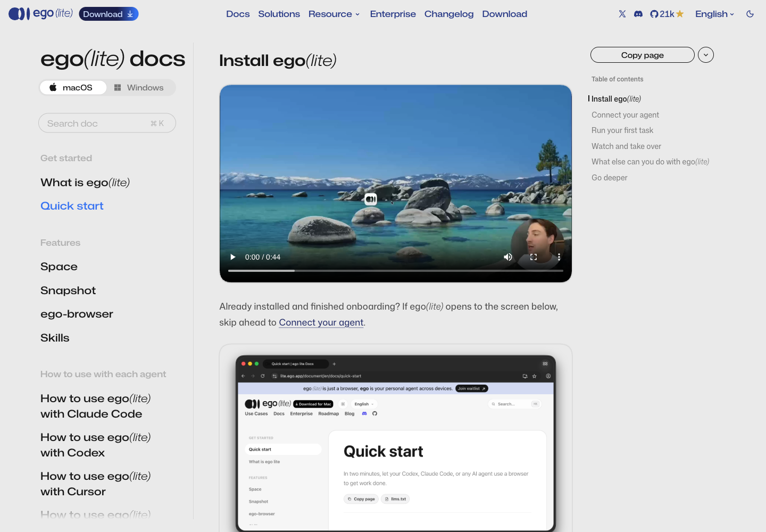The image size is (766, 532).
Task: Jump to Go deeper section
Action: click(610, 178)
